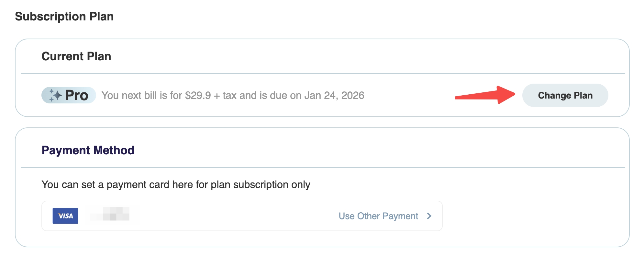Click inside the Payment Method card

click(x=322, y=187)
